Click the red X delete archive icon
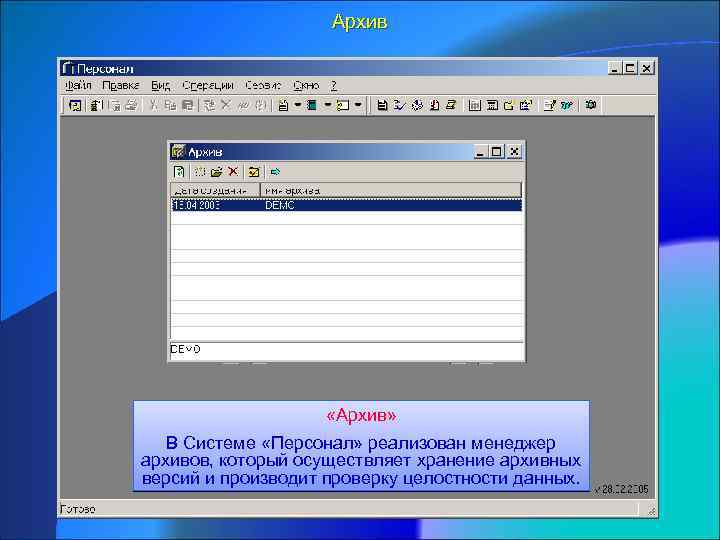This screenshot has height=540, width=720. pos(233,172)
